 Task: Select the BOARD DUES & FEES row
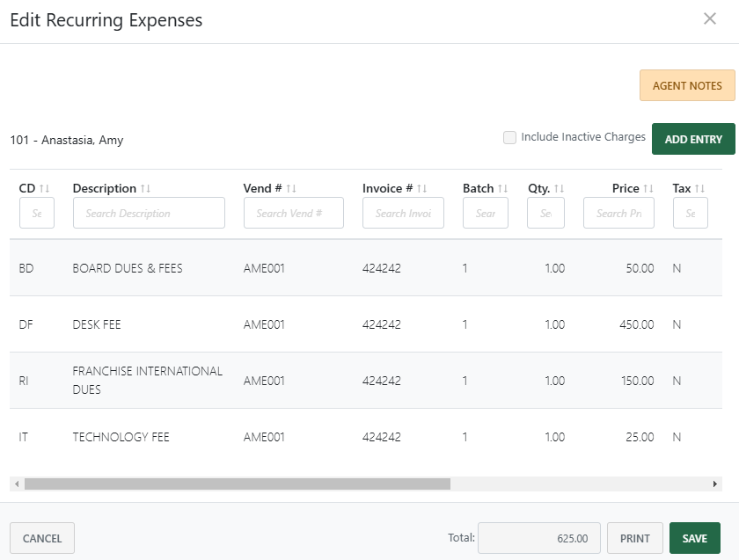coord(366,268)
